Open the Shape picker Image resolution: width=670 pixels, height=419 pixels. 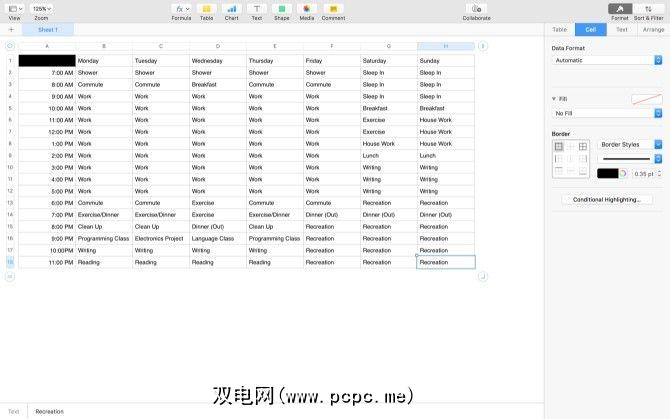click(x=281, y=9)
